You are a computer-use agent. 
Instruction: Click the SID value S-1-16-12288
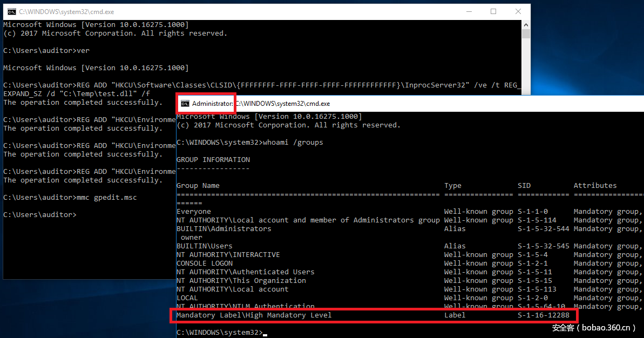(544, 315)
